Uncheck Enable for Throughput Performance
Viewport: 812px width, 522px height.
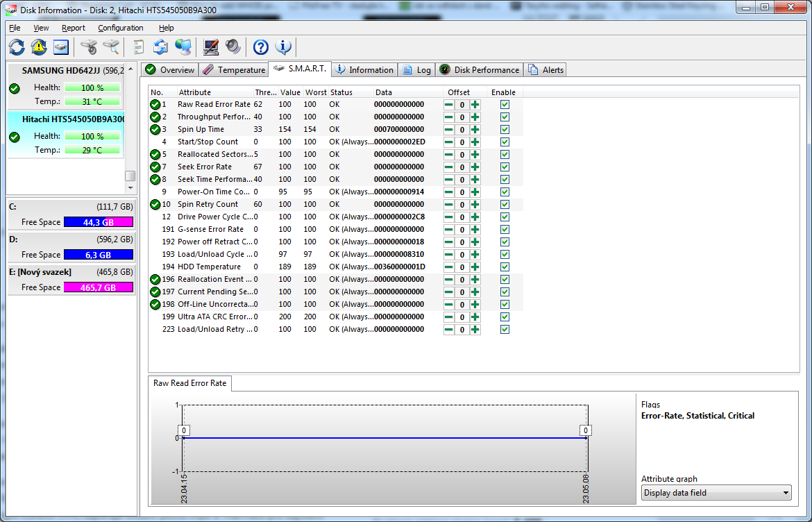click(505, 117)
